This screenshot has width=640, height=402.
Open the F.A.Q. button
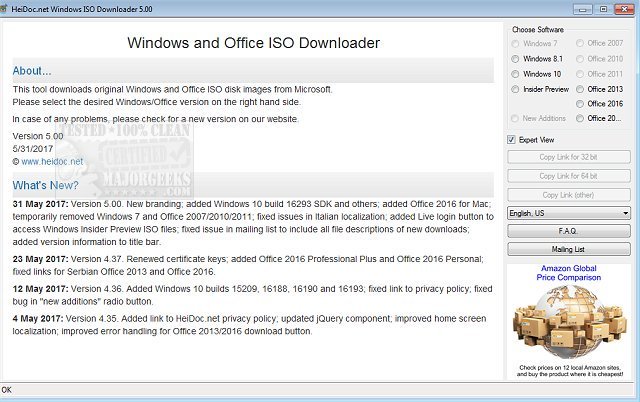(569, 231)
